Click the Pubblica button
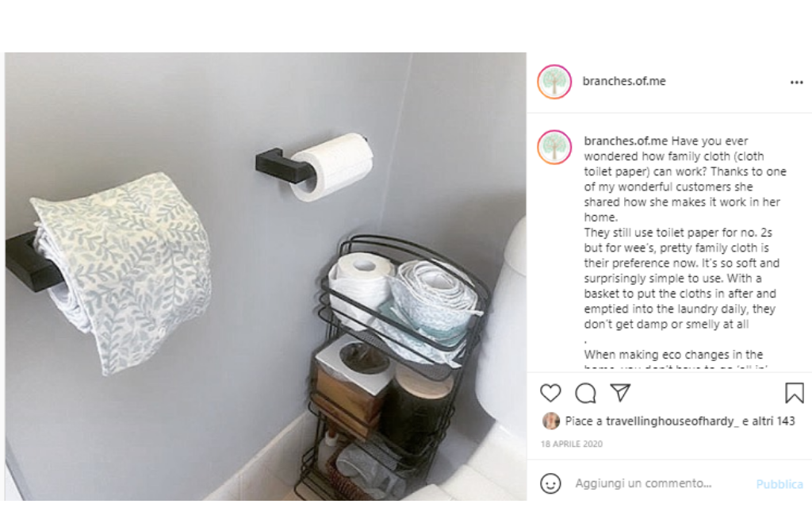The height and width of the screenshot is (523, 812). pos(779,484)
